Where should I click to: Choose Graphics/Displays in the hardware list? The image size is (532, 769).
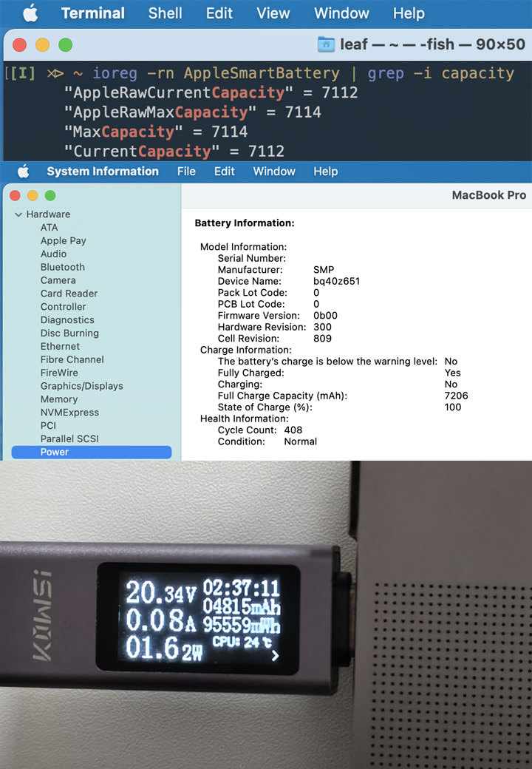tap(82, 386)
